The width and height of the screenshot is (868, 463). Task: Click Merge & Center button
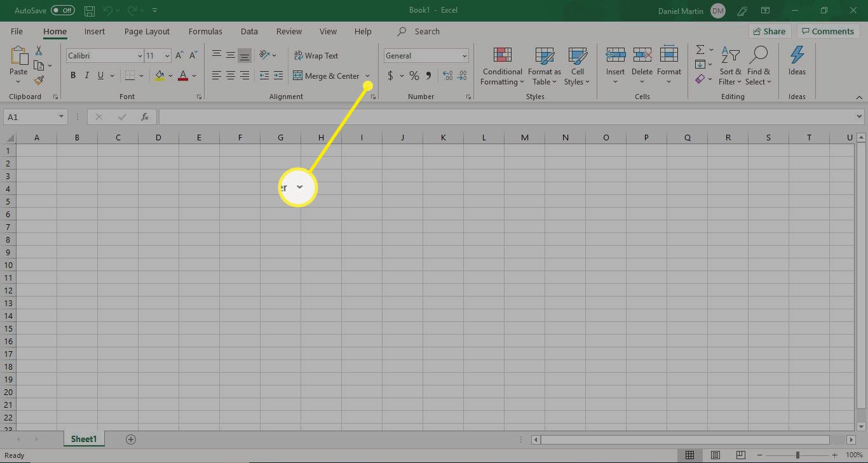coord(326,76)
